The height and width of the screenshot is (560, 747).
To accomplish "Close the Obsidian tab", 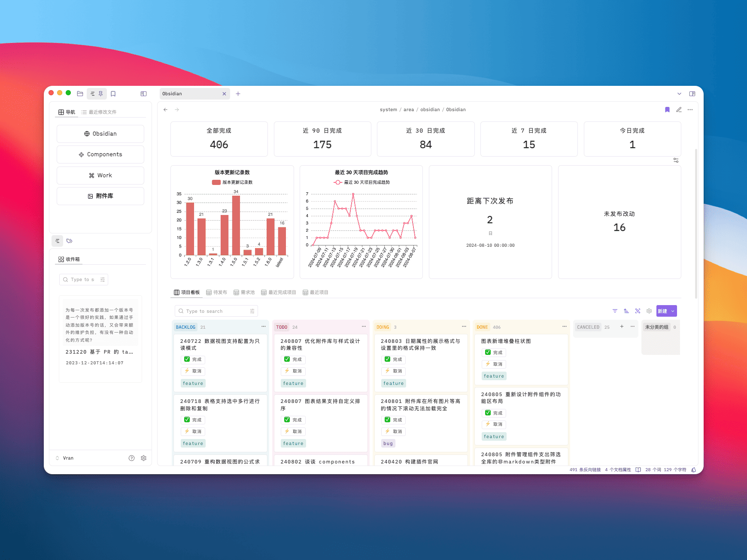I will tap(224, 94).
